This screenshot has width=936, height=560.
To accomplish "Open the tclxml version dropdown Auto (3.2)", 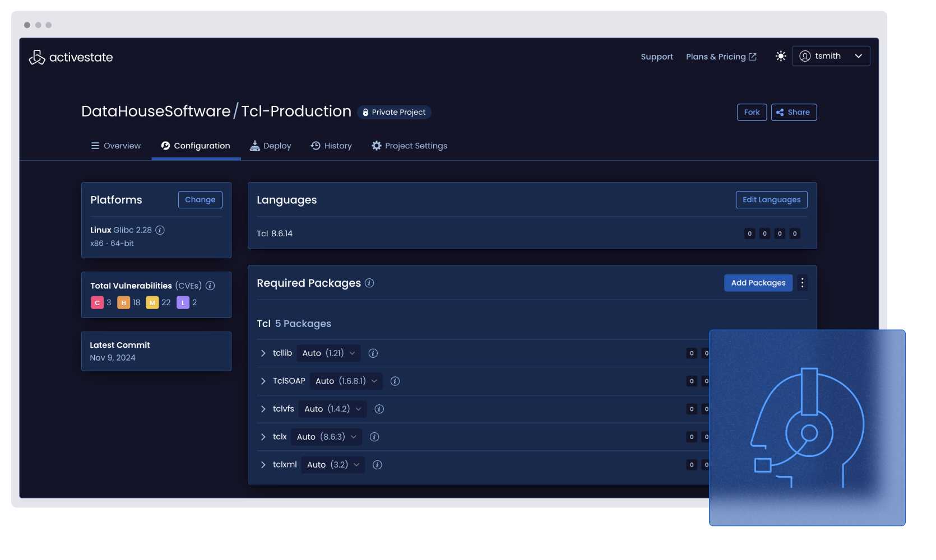I will click(333, 465).
